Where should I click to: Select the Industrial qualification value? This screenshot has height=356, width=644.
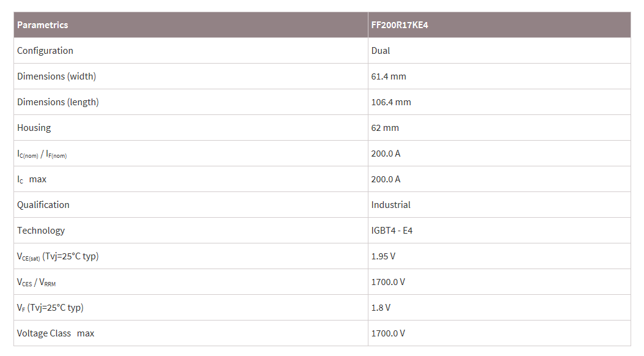click(x=390, y=205)
